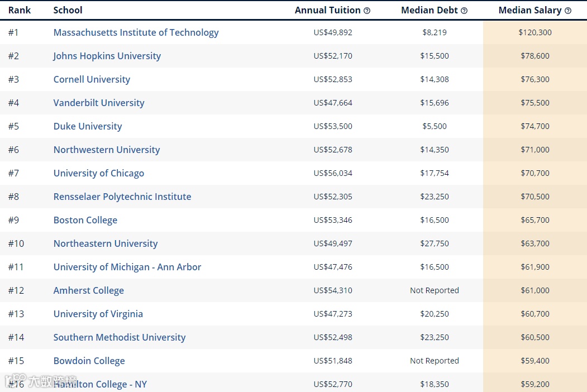Open Southern Methodist University link
Viewport: 587px width, 392px height.
(120, 337)
